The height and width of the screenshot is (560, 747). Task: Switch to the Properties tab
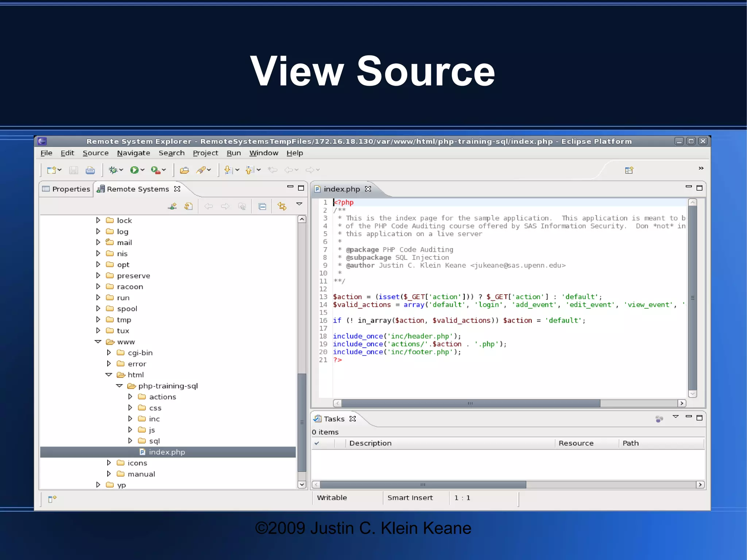tap(66, 189)
